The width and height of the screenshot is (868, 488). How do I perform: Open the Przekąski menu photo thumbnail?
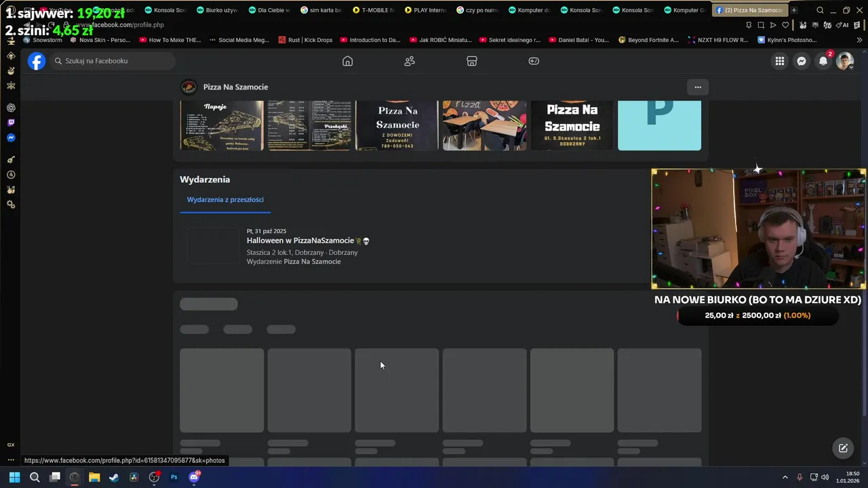point(309,125)
